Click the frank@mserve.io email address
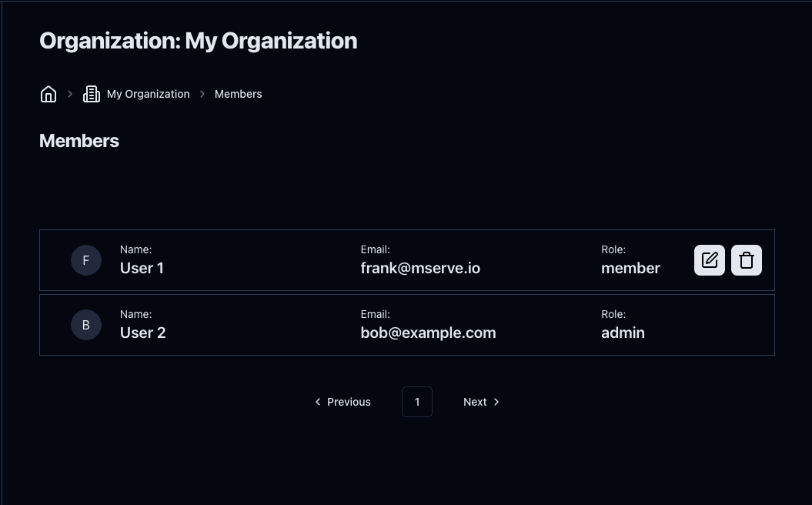The width and height of the screenshot is (812, 505). (420, 268)
